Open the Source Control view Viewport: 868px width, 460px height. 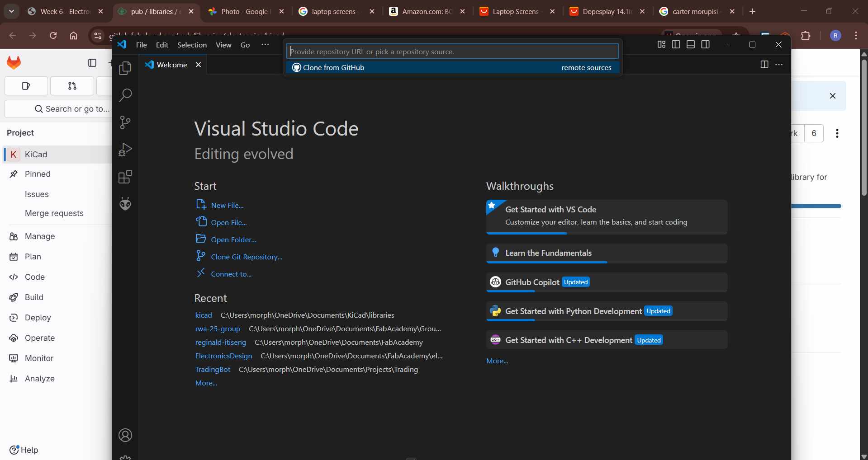pyautogui.click(x=124, y=122)
